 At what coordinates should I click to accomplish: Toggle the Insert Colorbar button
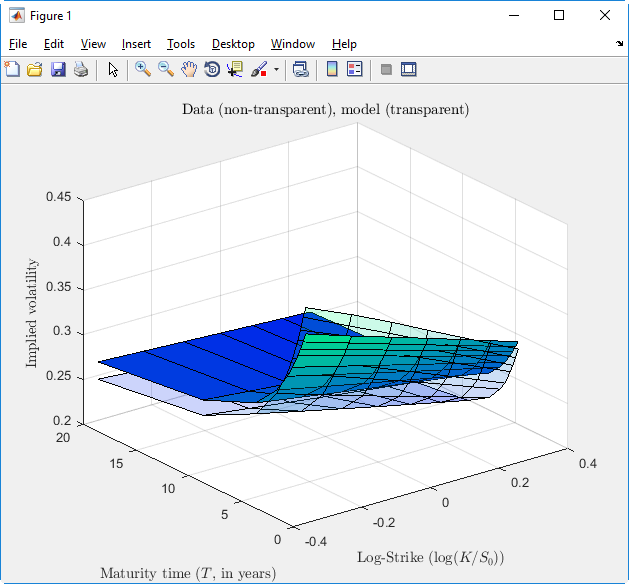point(332,69)
